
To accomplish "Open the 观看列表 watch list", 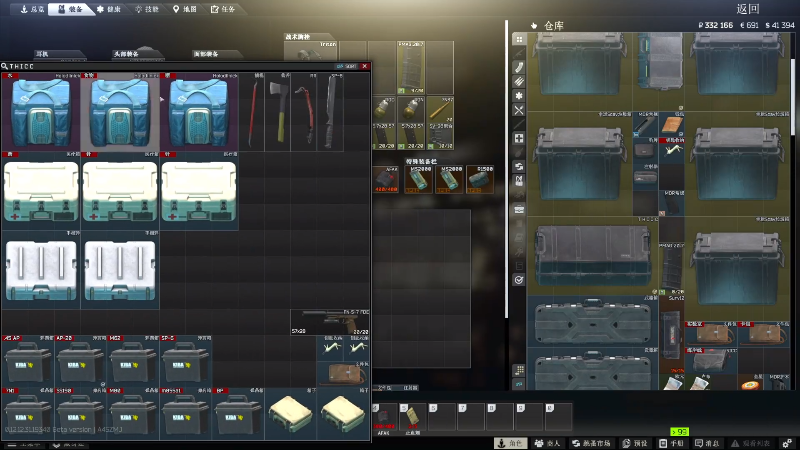I will point(751,443).
